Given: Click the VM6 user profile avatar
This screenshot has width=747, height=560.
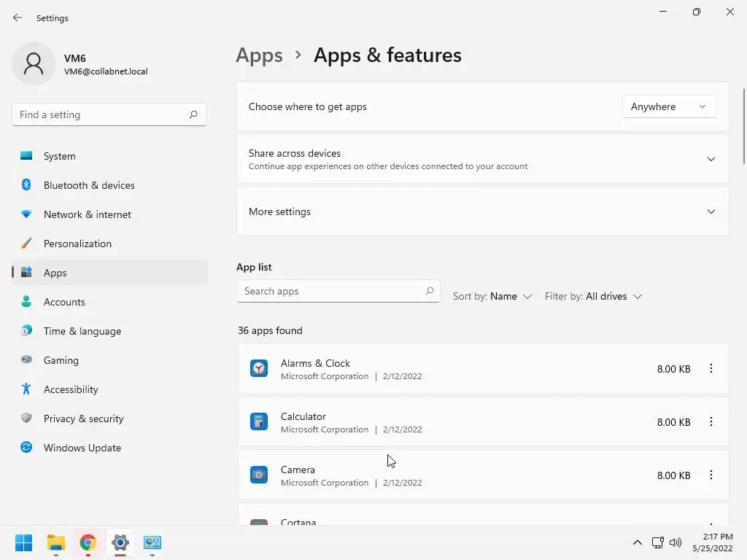Looking at the screenshot, I should [34, 64].
